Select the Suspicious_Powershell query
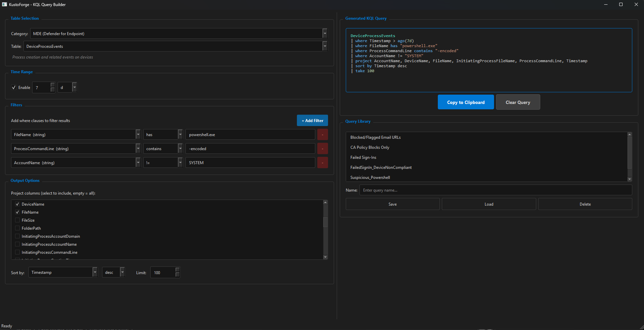The image size is (644, 330). (x=486, y=177)
